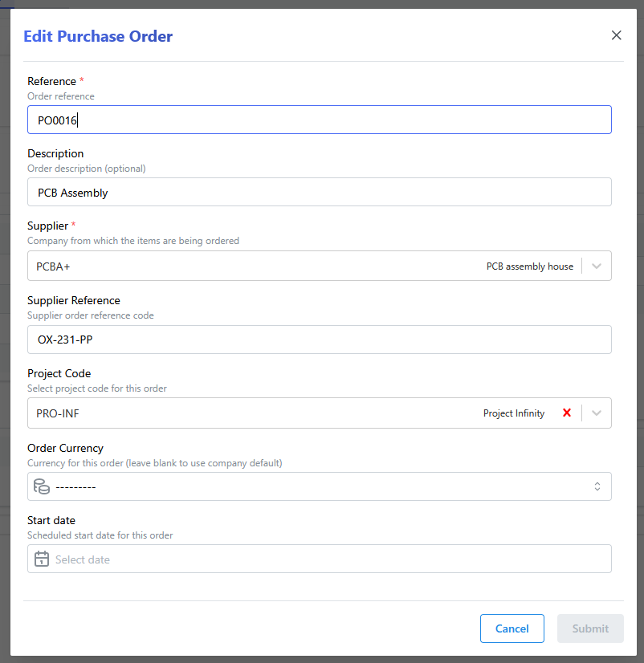Click 'Scheduled start date for this order' help text
The height and width of the screenshot is (663, 644).
(x=100, y=535)
